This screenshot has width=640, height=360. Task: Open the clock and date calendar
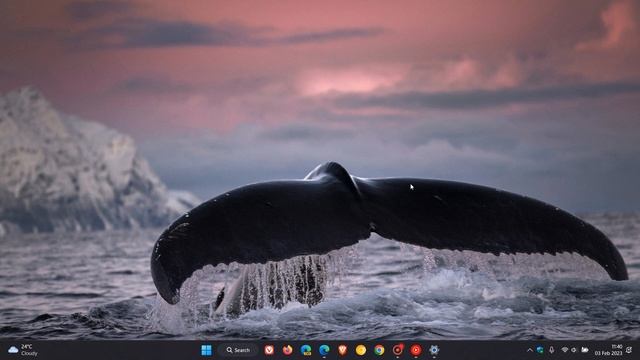pyautogui.click(x=608, y=350)
